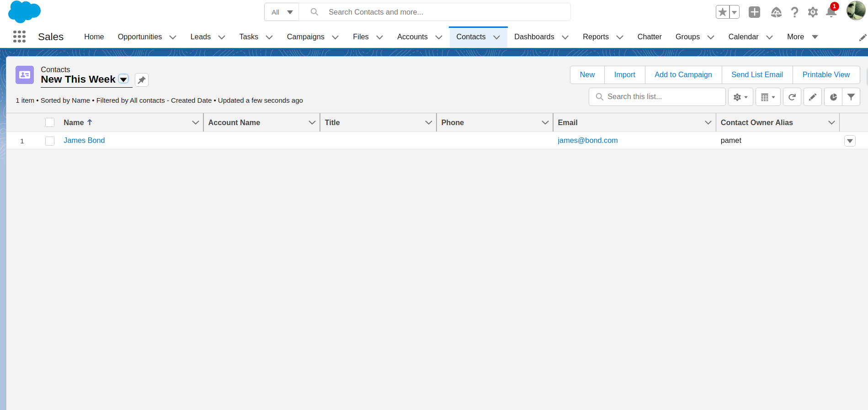The width and height of the screenshot is (868, 410).
Task: Open the Email column actions chevron
Action: [708, 122]
